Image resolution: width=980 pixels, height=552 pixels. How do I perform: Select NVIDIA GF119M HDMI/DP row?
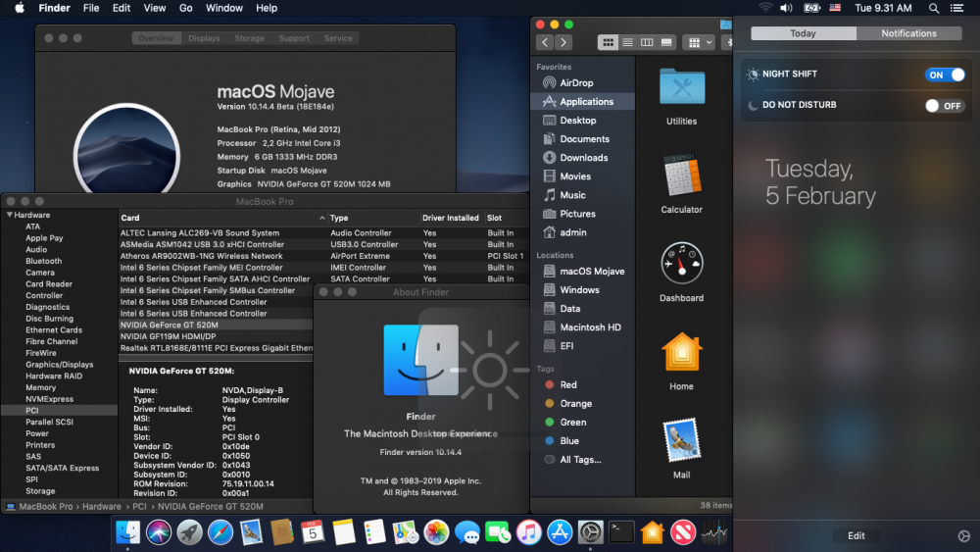tap(216, 336)
